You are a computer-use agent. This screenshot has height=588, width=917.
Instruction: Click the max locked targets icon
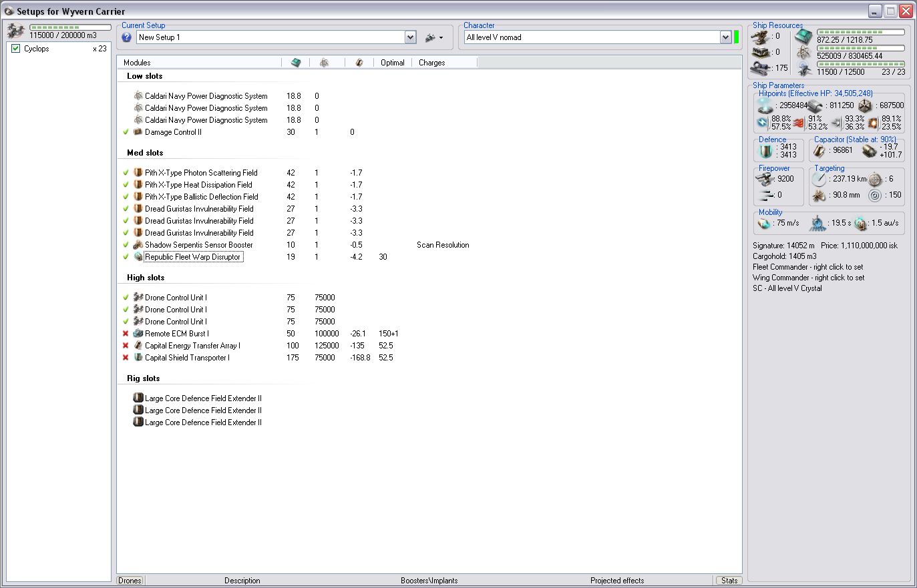(875, 179)
